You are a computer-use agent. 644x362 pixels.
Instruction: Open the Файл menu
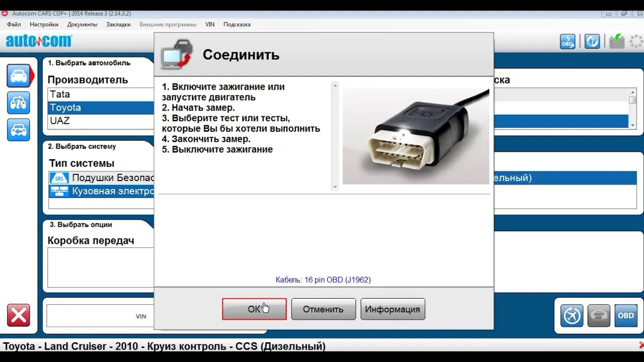click(x=14, y=24)
